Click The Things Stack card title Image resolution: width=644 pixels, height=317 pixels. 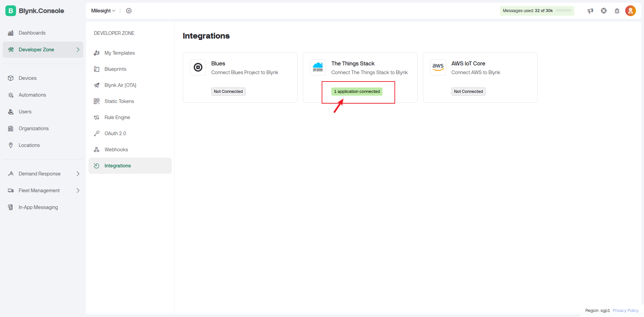click(x=353, y=63)
